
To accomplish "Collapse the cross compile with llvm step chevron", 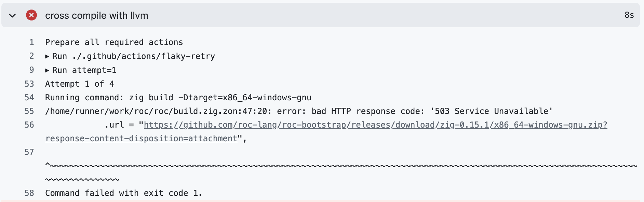I will 12,15.
